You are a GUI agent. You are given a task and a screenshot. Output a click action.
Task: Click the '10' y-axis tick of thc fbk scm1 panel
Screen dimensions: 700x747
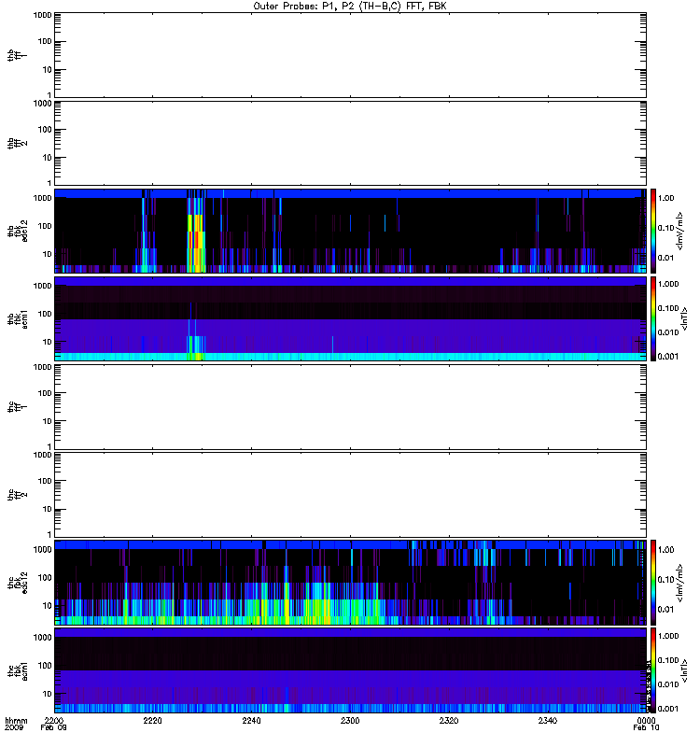click(48, 694)
